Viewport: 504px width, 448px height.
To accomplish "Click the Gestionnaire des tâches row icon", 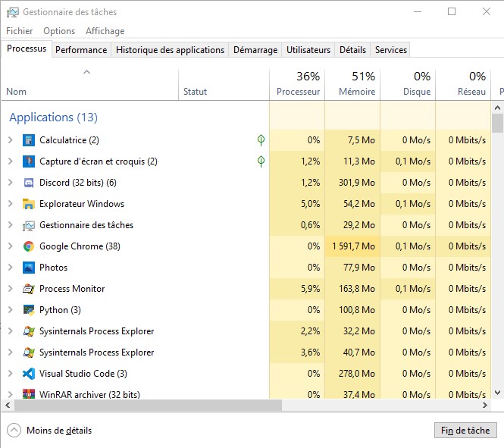I will click(29, 225).
